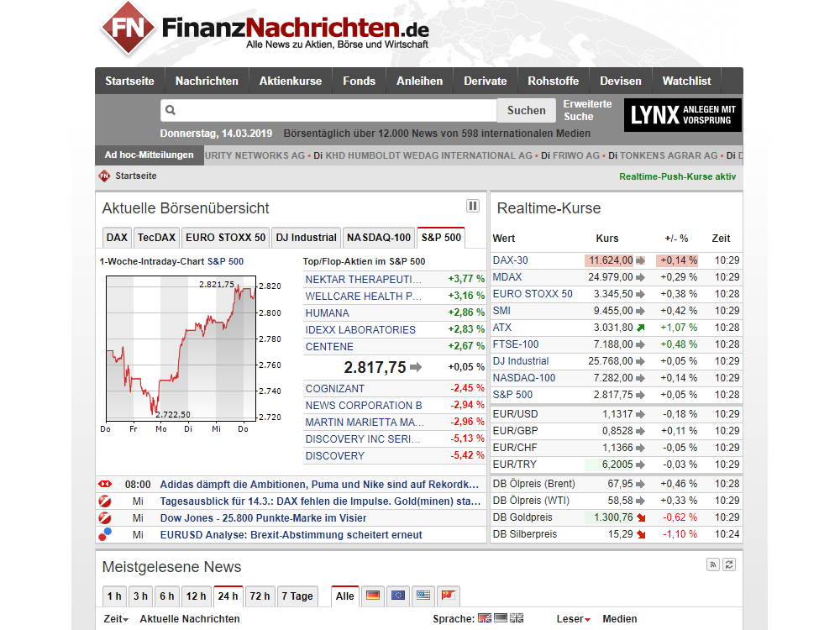
Task: Select the Alle region filter tab
Action: [x=345, y=596]
